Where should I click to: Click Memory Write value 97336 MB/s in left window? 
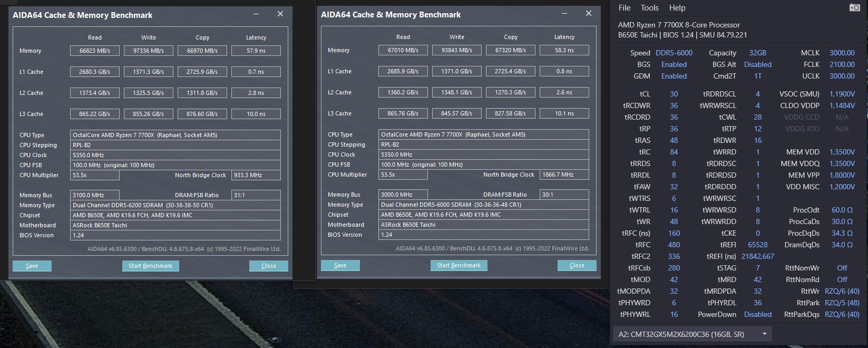[149, 51]
